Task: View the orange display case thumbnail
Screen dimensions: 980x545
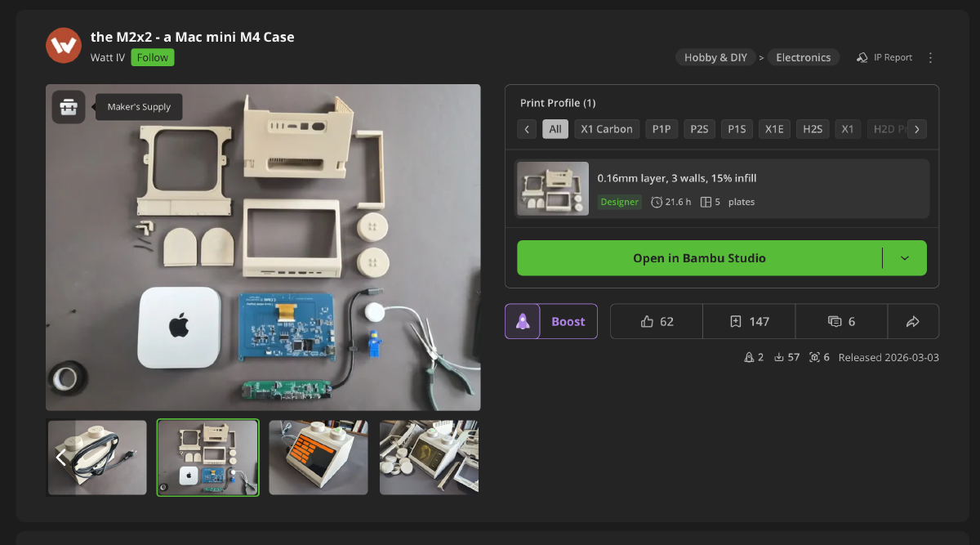Action: click(x=318, y=458)
